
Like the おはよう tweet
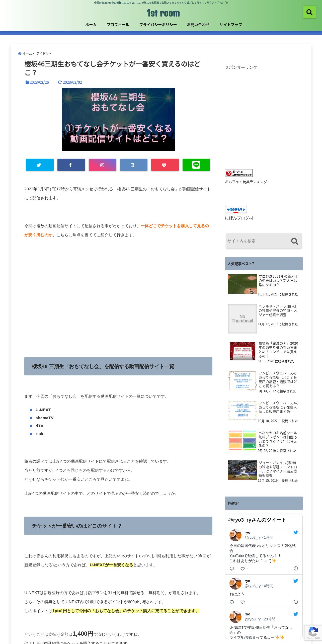pos(243,602)
